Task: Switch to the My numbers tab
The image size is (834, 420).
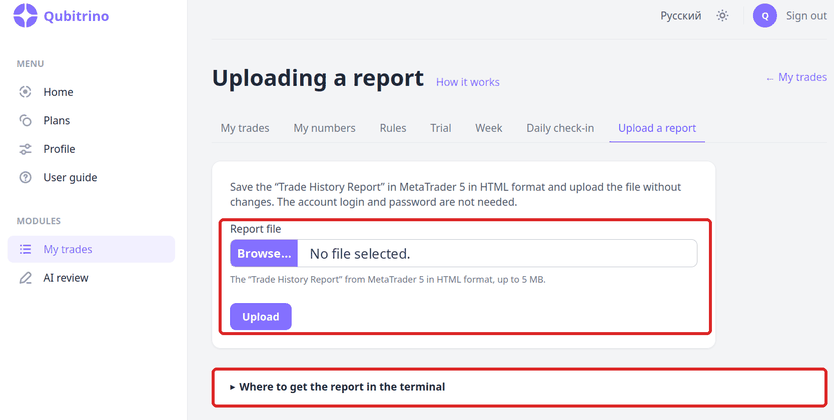Action: click(x=324, y=128)
